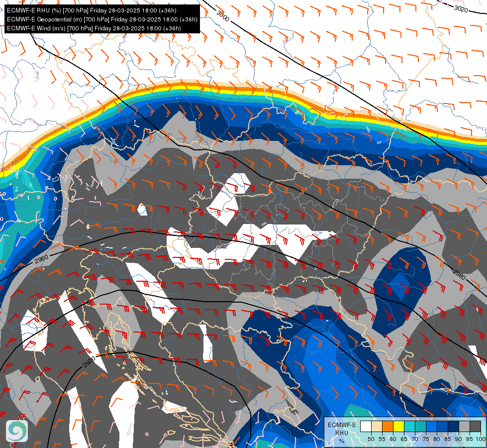The image size is (487, 448).
Task: Click the legend tick label 65
Action: [x=404, y=439]
